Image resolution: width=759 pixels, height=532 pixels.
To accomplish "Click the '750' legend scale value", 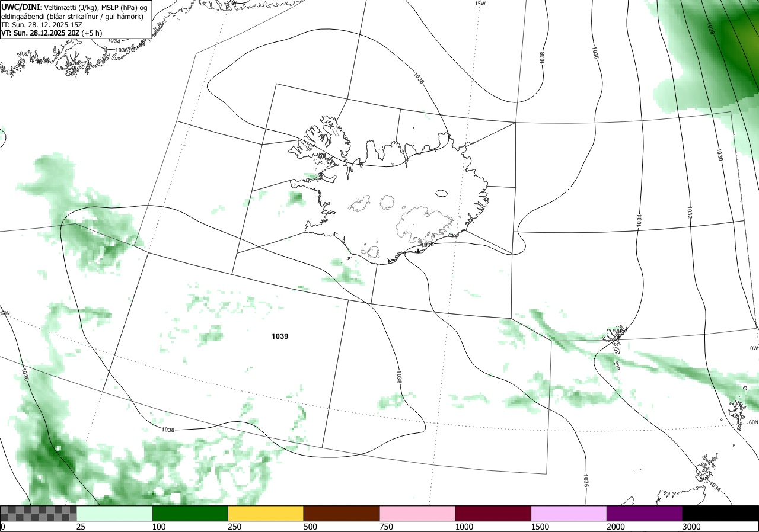I will coord(386,527).
